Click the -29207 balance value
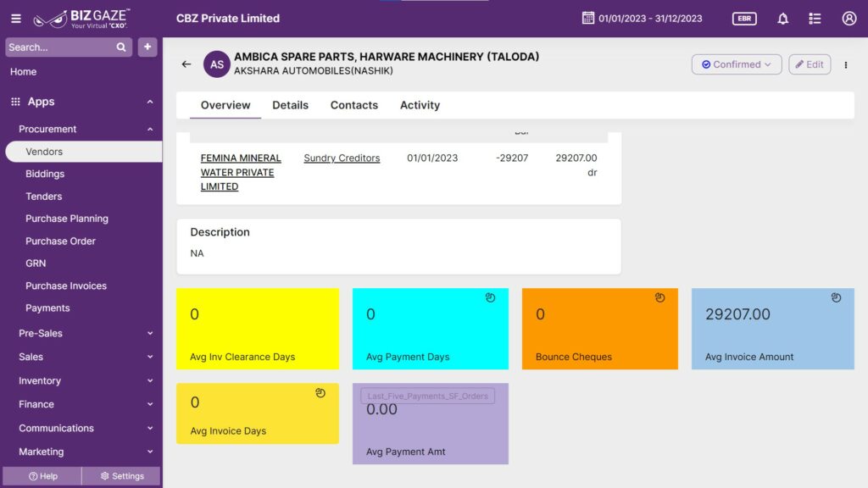Viewport: 868px width, 488px height. click(x=512, y=158)
